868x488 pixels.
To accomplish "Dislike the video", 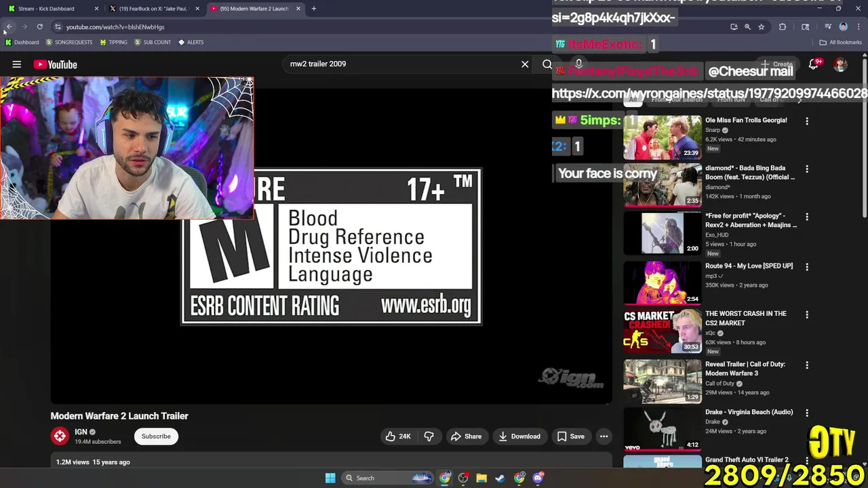I will [x=429, y=436].
